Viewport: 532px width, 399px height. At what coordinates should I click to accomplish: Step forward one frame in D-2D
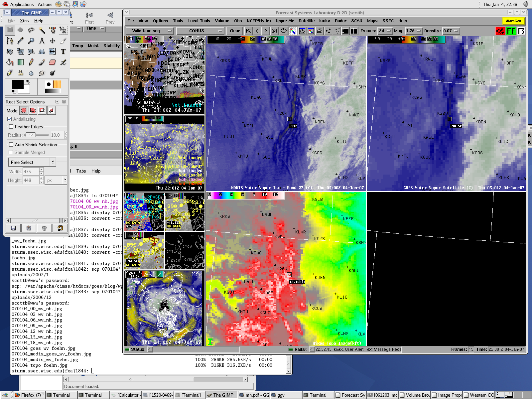tap(266, 31)
